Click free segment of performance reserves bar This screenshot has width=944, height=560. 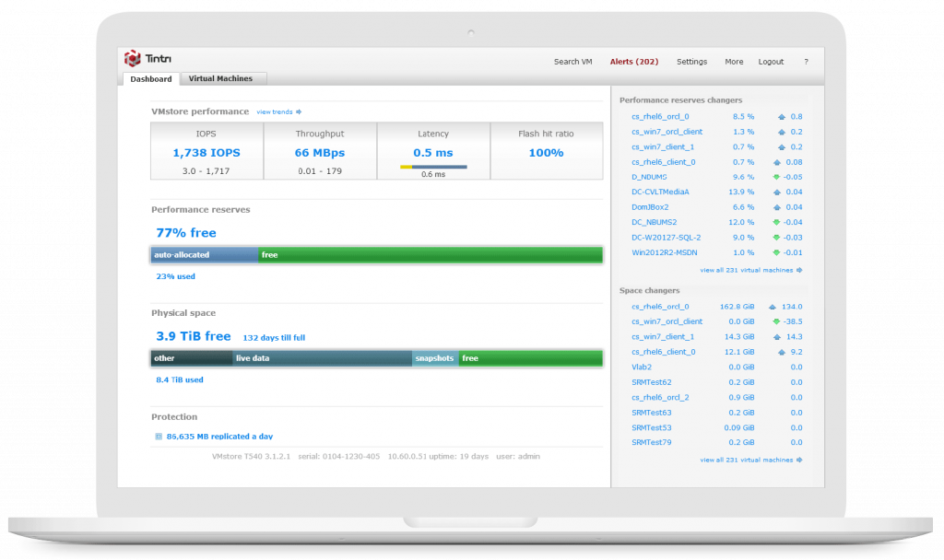click(431, 255)
